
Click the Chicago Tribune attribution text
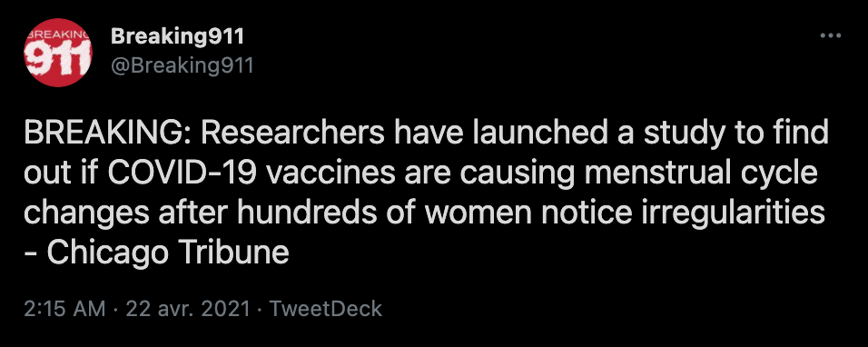point(168,253)
